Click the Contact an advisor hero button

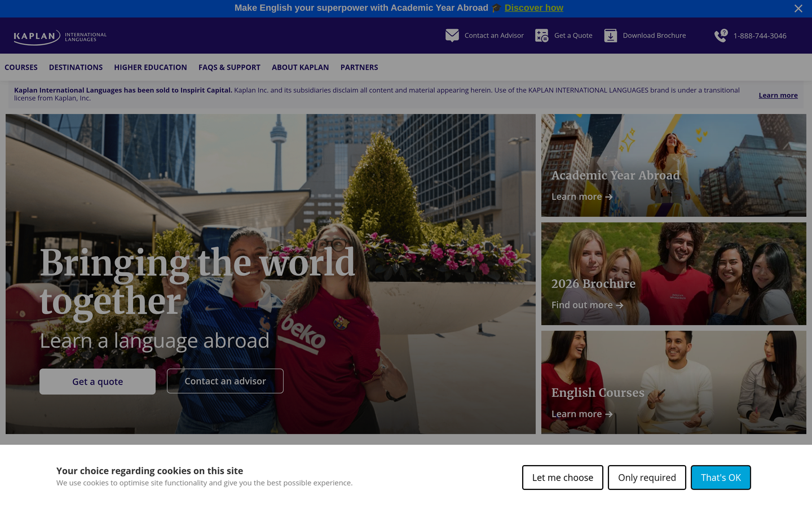coord(225,381)
